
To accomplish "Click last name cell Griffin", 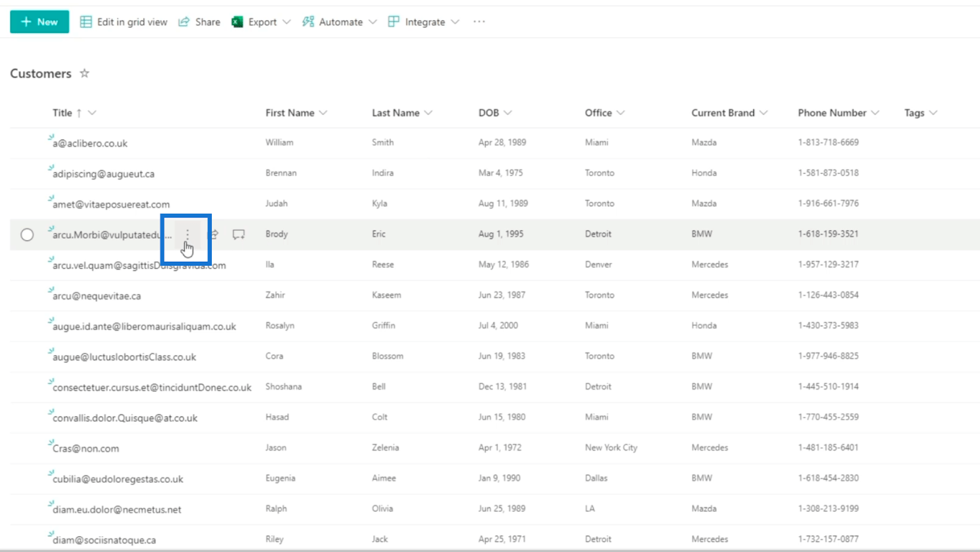I will click(383, 325).
